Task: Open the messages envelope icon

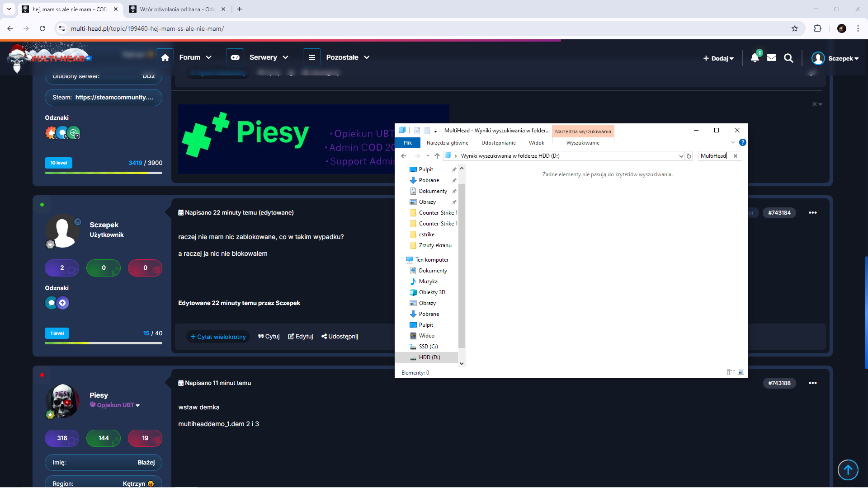Action: [x=772, y=58]
